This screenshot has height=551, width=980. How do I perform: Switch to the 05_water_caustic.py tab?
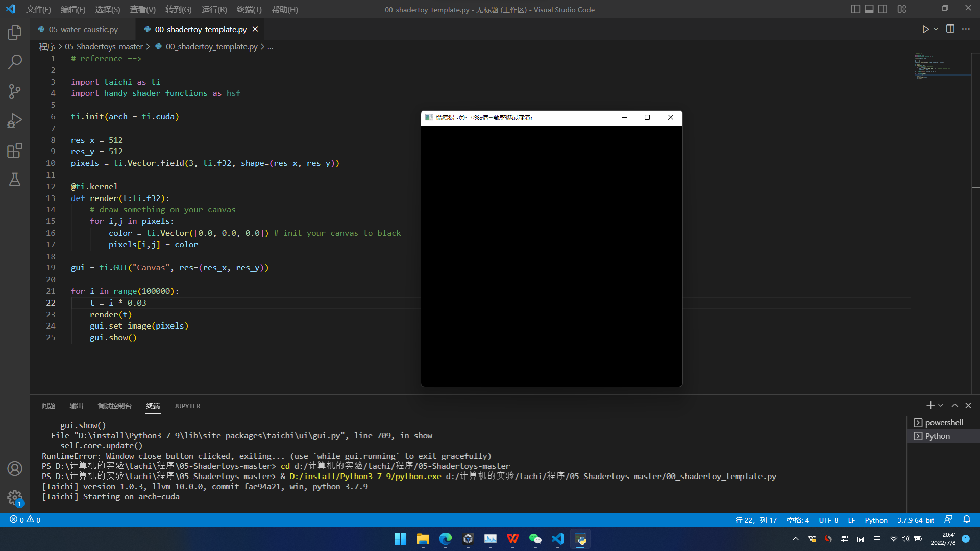83,30
